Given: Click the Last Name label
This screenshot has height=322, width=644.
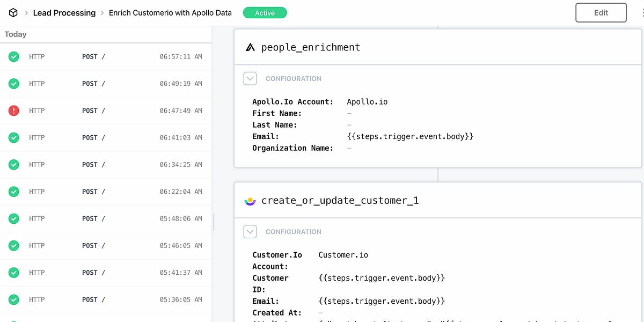Looking at the screenshot, I should pos(275,125).
